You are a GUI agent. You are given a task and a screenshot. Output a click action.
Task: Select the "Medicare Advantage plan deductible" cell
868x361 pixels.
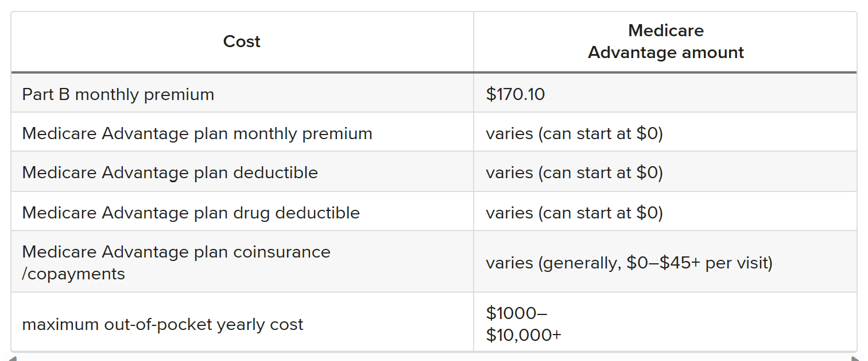coord(170,172)
